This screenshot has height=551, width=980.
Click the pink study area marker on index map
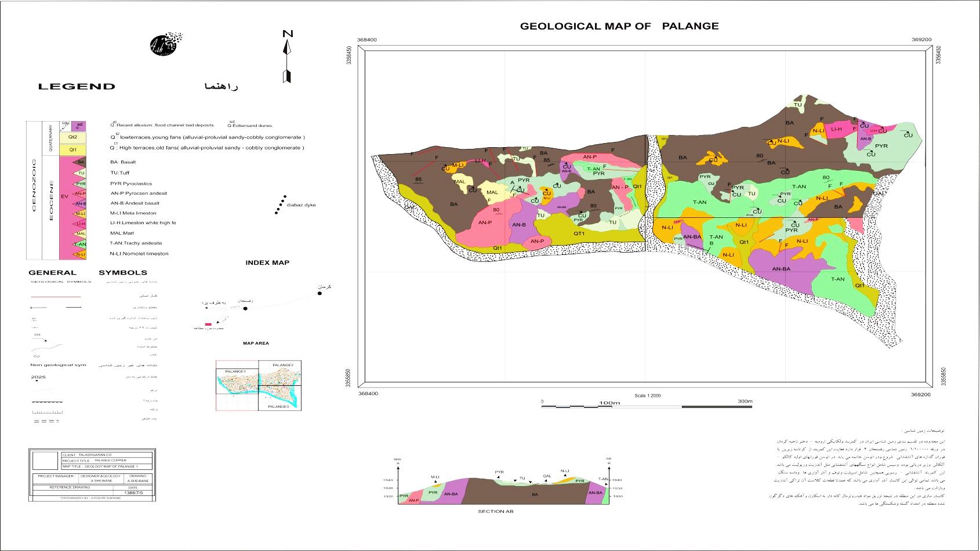tap(208, 324)
